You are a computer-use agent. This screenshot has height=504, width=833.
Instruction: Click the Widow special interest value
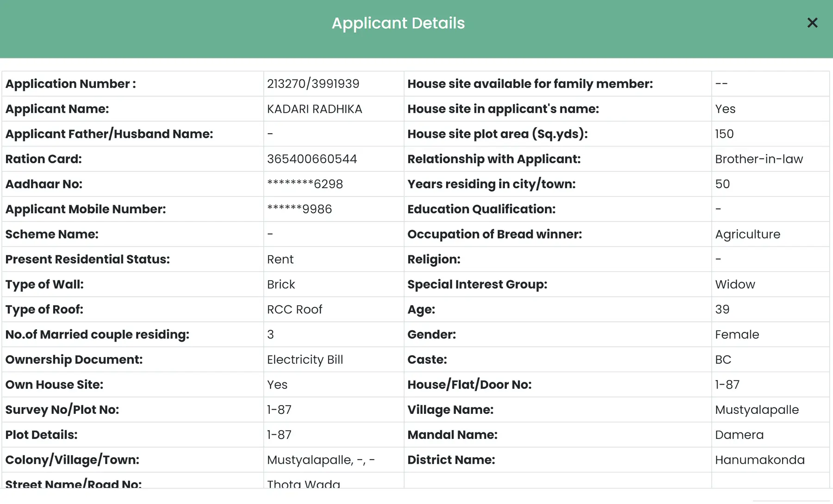click(735, 284)
